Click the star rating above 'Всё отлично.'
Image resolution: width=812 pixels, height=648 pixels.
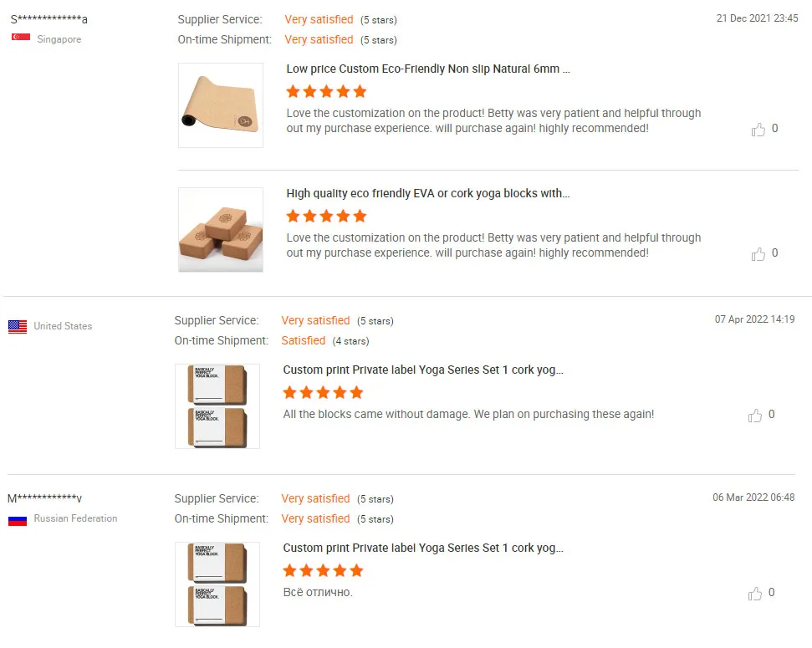coord(323,571)
